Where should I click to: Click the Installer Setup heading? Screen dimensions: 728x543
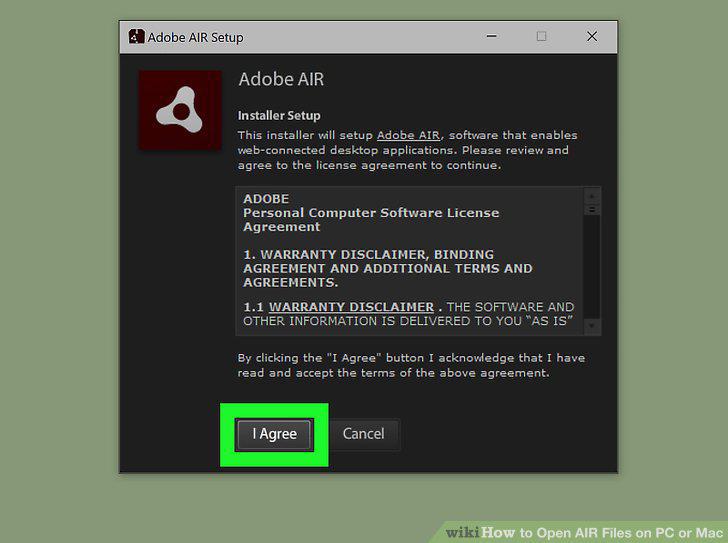coord(279,116)
